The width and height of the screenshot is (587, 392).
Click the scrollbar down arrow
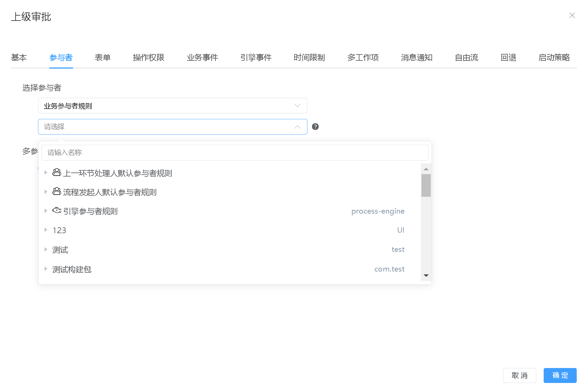426,275
